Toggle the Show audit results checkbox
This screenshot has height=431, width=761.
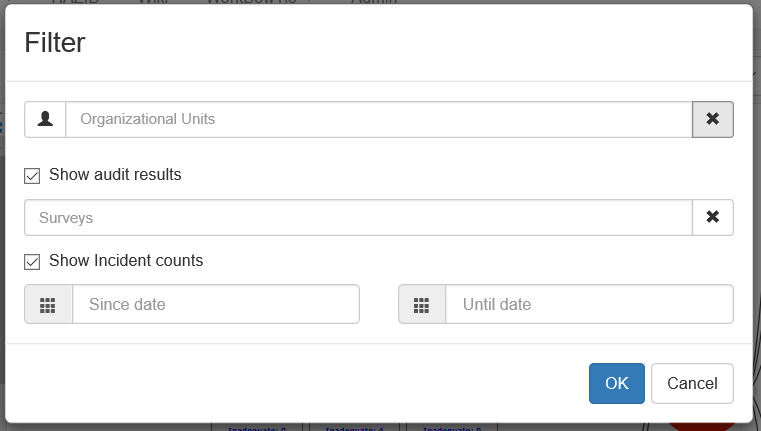(33, 175)
